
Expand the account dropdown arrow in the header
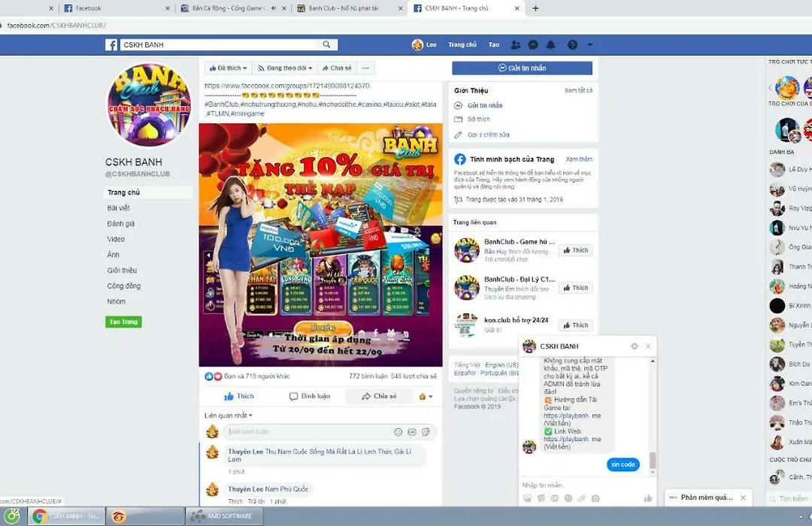coord(590,45)
